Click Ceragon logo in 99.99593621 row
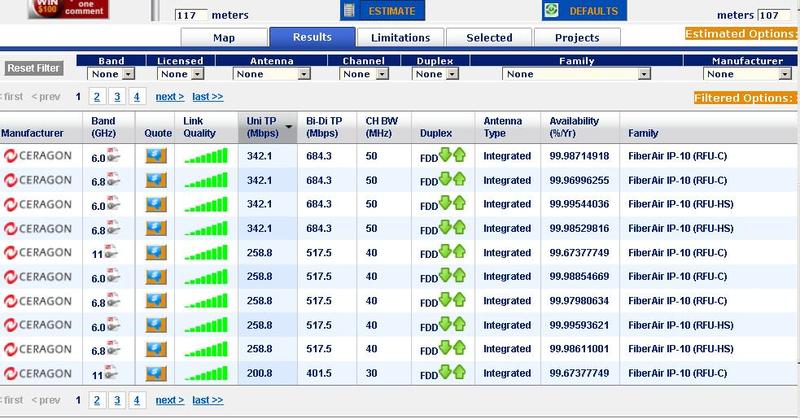Image resolution: width=800 pixels, height=419 pixels. pos(38,325)
